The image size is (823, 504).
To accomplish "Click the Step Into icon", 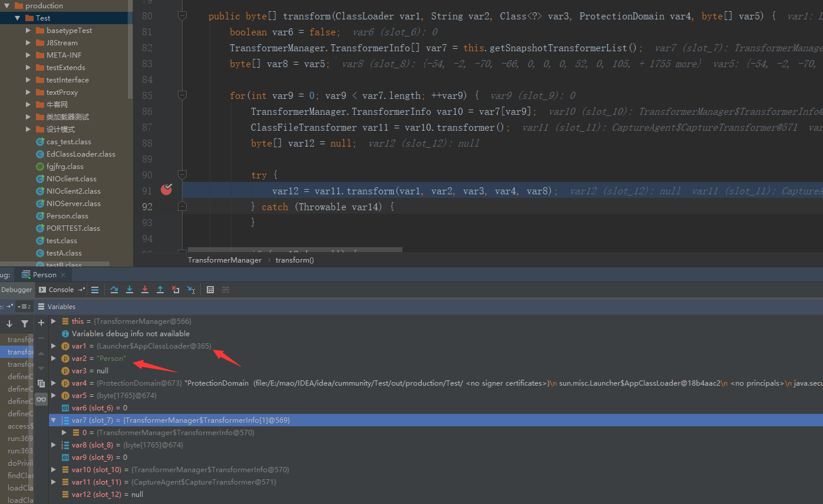I will coord(130,290).
